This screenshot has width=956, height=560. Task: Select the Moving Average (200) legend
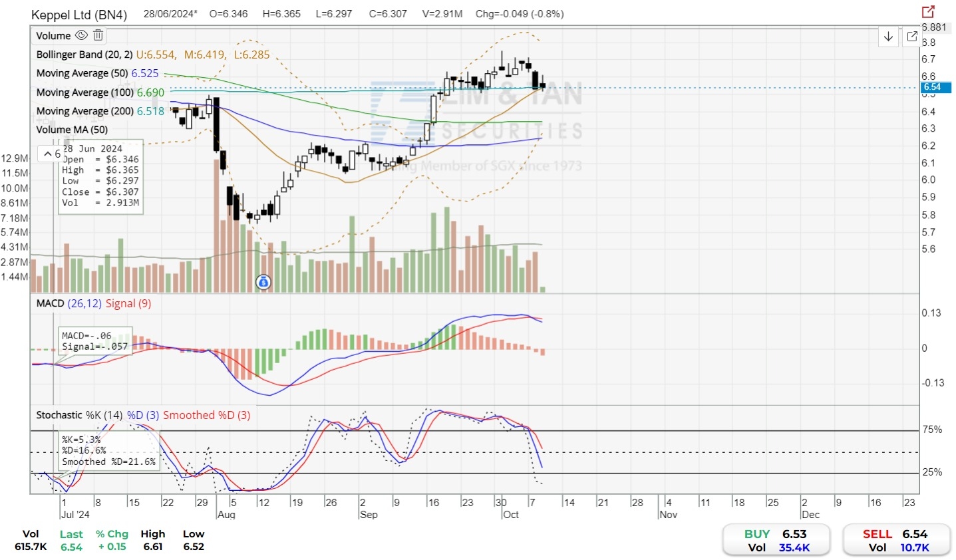click(x=100, y=111)
